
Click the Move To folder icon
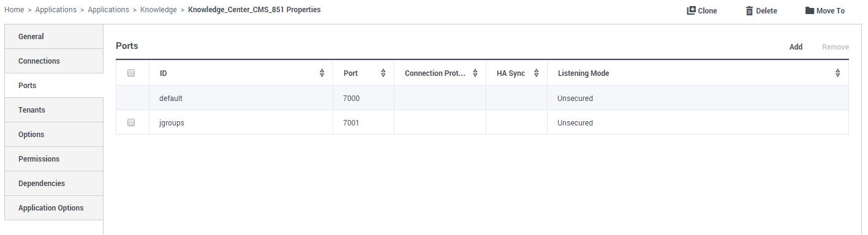(809, 10)
